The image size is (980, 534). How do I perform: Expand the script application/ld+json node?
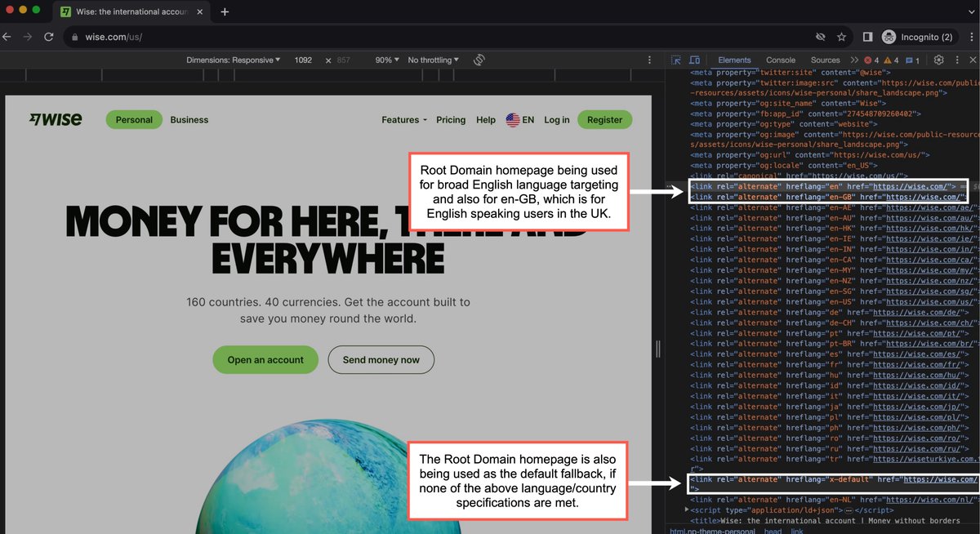(686, 510)
